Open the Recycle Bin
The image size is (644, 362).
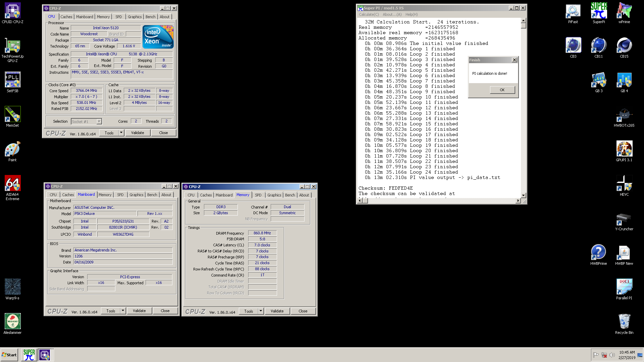point(624,324)
